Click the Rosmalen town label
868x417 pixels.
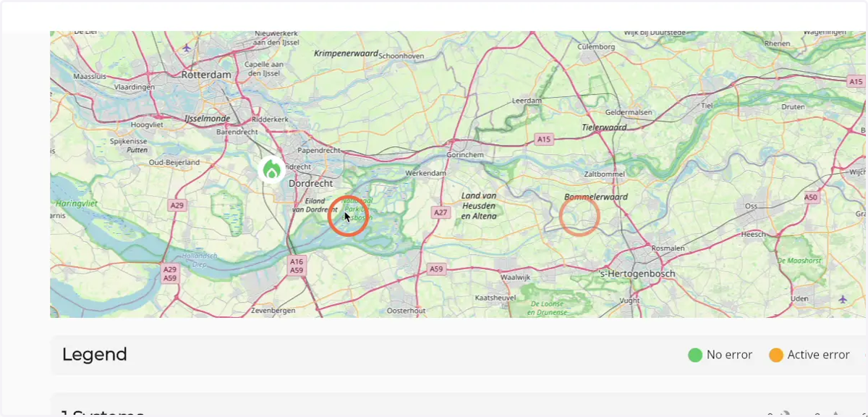pyautogui.click(x=668, y=248)
